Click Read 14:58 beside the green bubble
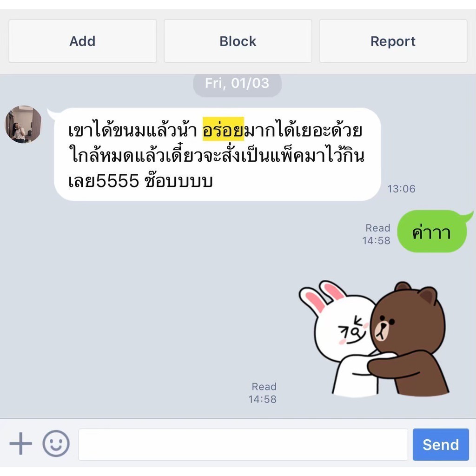The width and height of the screenshot is (476, 476). point(377,234)
